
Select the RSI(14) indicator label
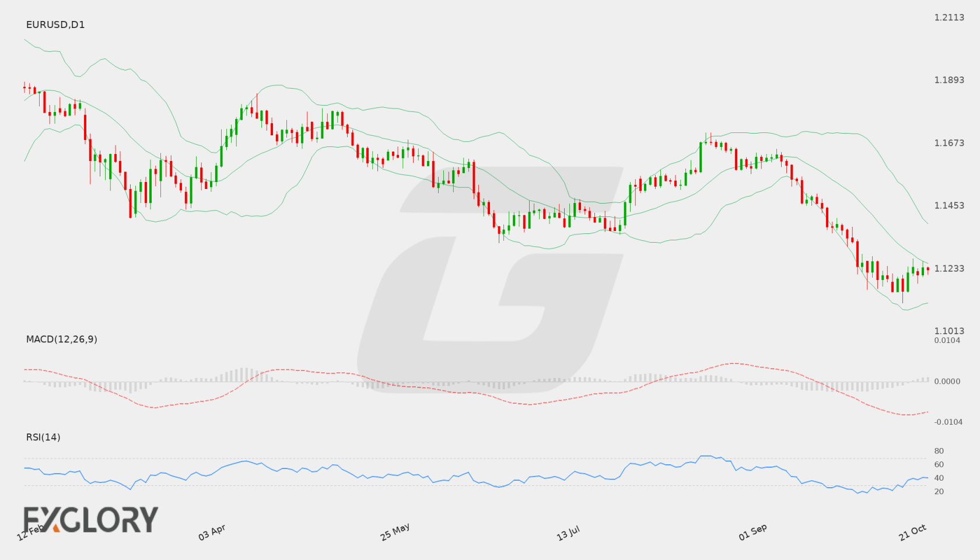(43, 437)
